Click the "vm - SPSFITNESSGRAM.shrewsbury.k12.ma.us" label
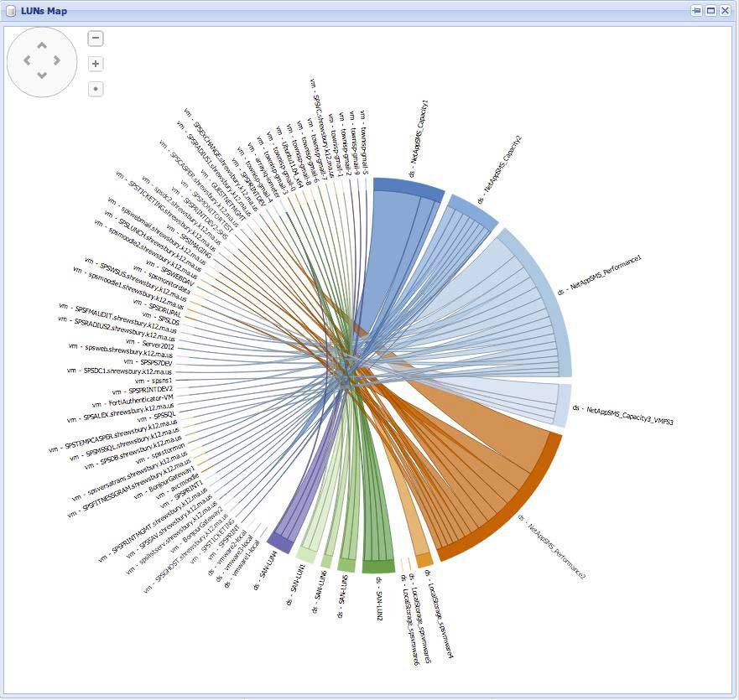Viewport: 739px width, 700px height. coord(128,487)
